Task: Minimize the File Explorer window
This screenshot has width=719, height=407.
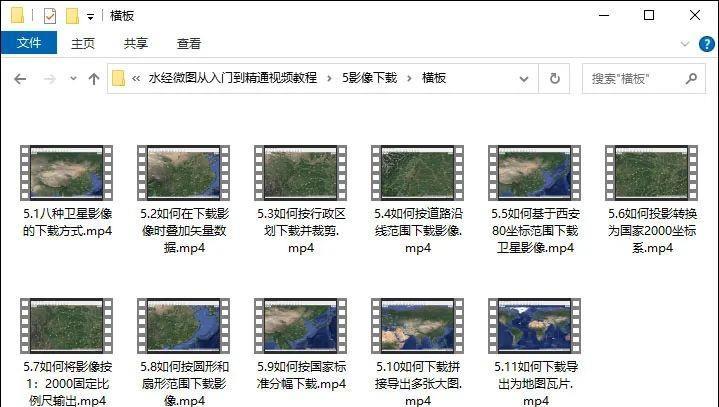Action: click(x=604, y=16)
